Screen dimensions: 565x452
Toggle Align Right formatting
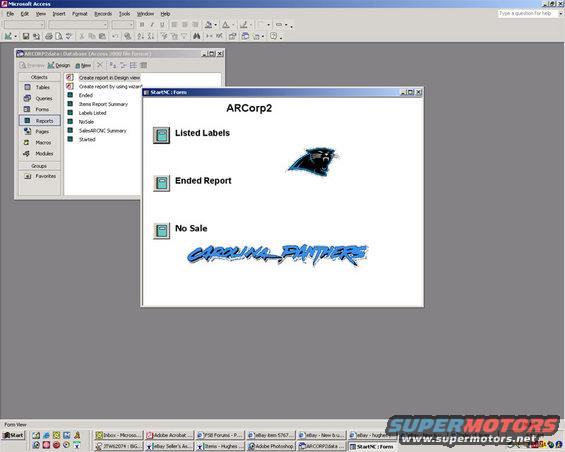point(195,25)
